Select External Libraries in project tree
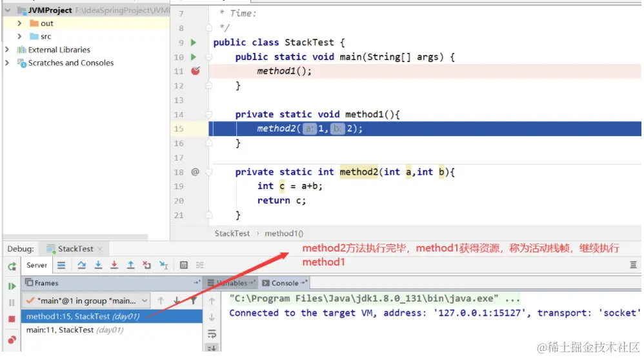 pyautogui.click(x=59, y=50)
